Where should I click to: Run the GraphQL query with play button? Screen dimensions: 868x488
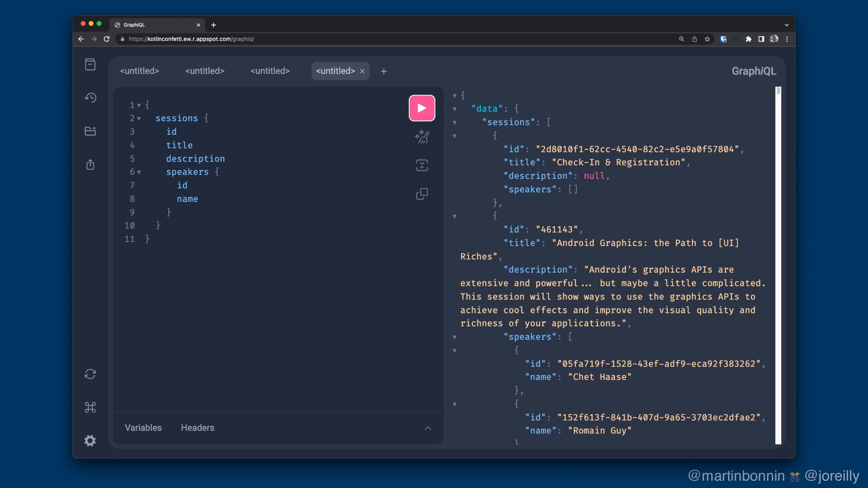[x=422, y=108]
